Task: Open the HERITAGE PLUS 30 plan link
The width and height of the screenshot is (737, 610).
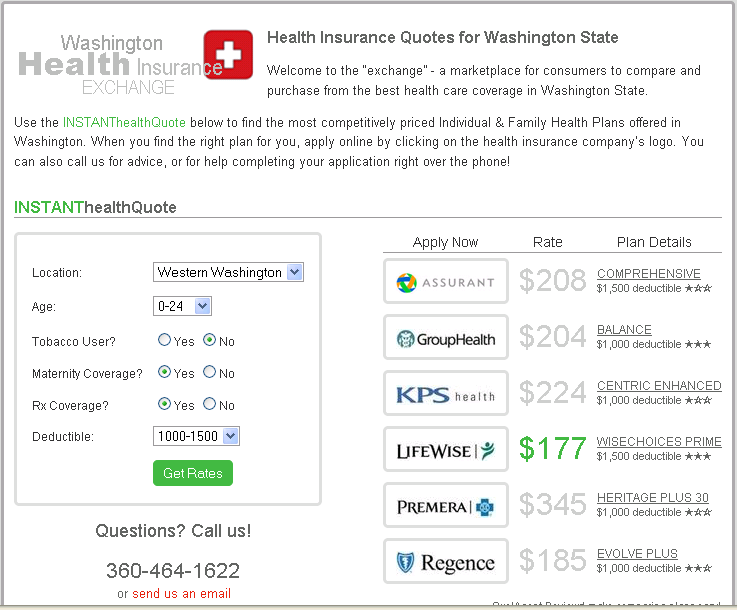Action: (652, 498)
